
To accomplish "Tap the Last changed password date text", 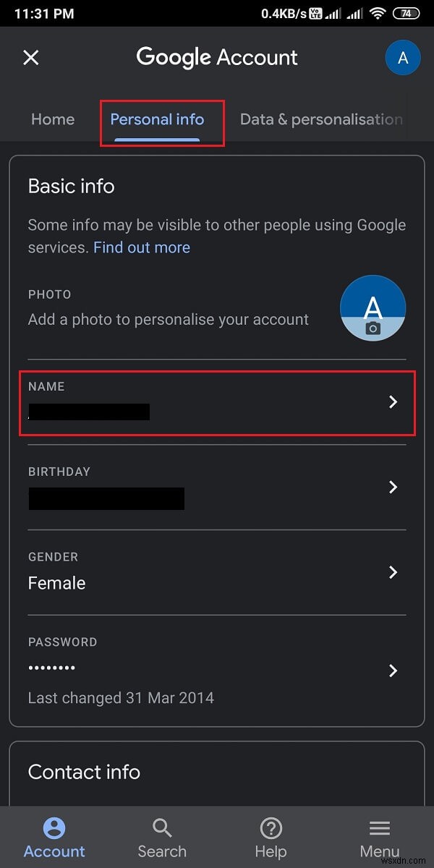I will (121, 697).
